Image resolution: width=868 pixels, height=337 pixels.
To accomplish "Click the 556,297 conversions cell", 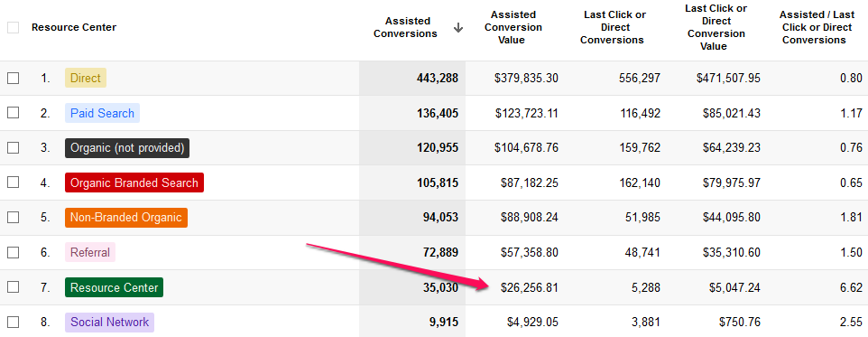I will tap(640, 79).
